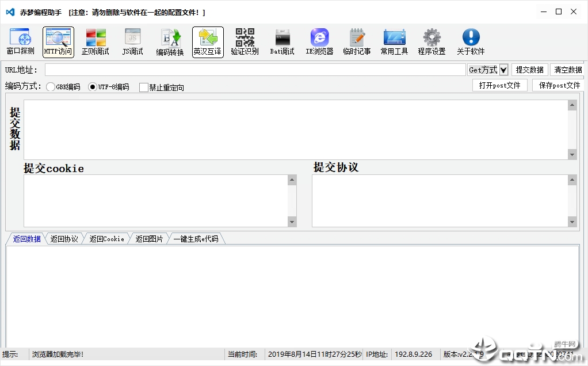This screenshot has width=588, height=366.
Task: Select the UTF-8编码 radio button
Action: click(x=92, y=87)
